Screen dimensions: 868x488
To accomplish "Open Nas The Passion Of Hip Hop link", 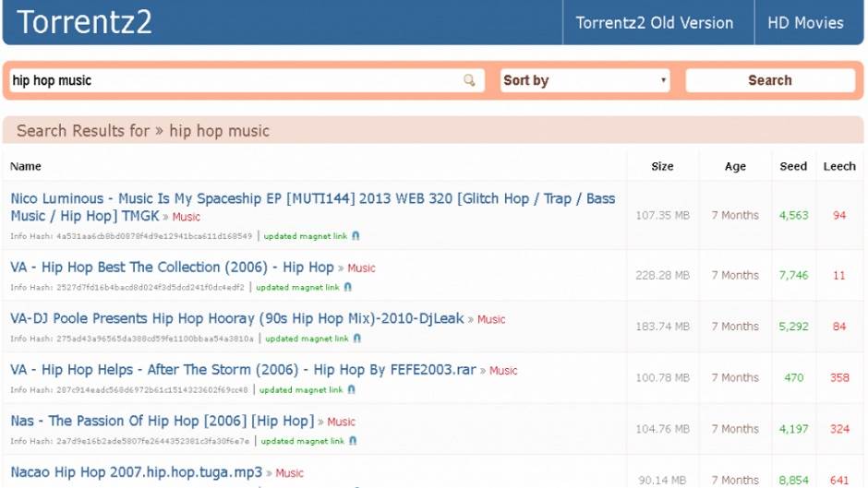I will (162, 421).
